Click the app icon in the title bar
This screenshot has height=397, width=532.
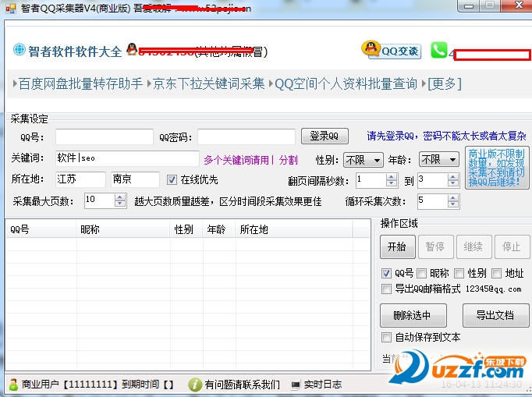(10, 8)
